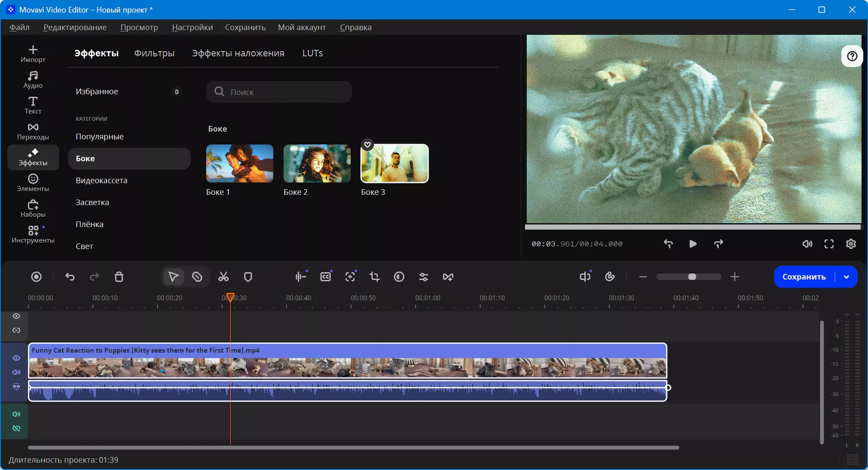Toggle the audio track link icon

(16, 429)
